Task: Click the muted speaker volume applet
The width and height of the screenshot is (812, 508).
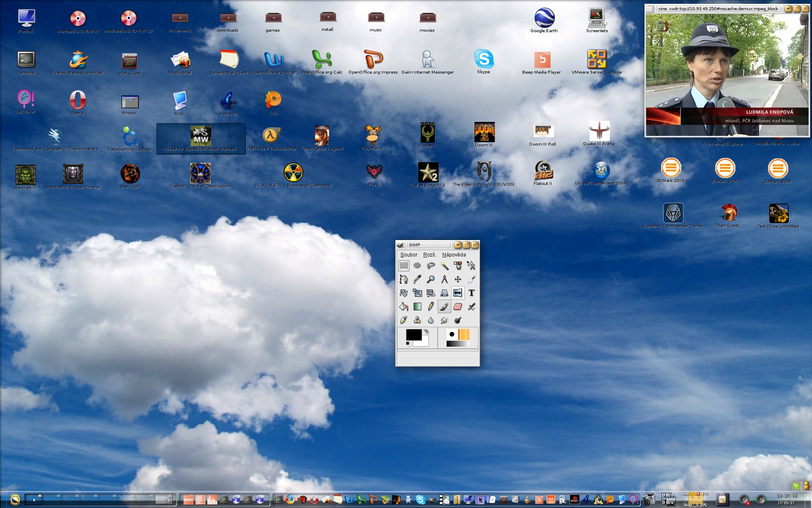Action: click(744, 500)
